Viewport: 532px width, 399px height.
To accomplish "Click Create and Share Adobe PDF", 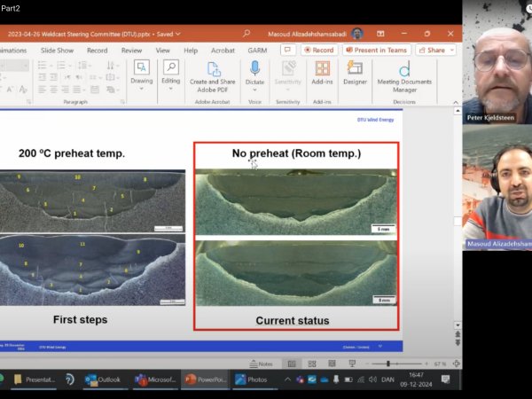I will [213, 77].
